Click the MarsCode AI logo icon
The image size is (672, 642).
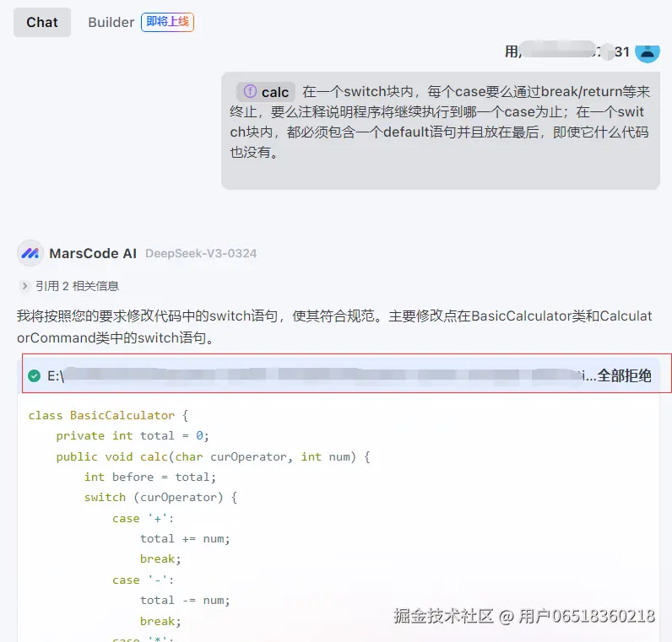(x=30, y=253)
